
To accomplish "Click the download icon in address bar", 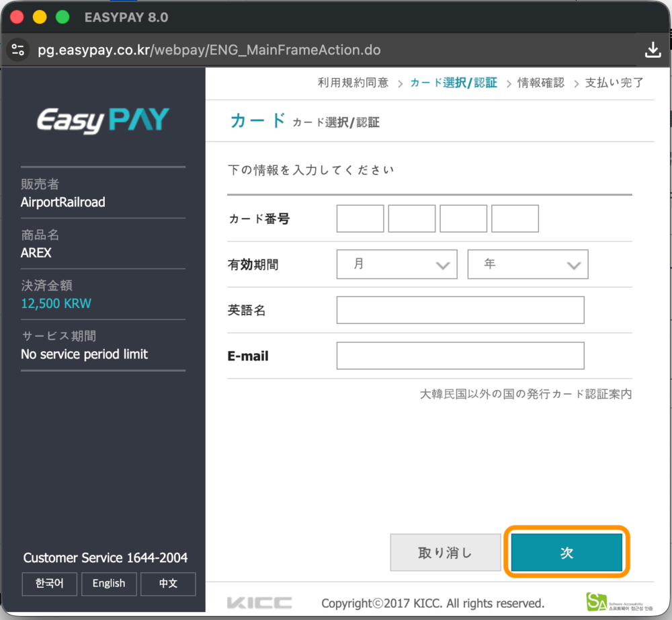I will pos(653,50).
